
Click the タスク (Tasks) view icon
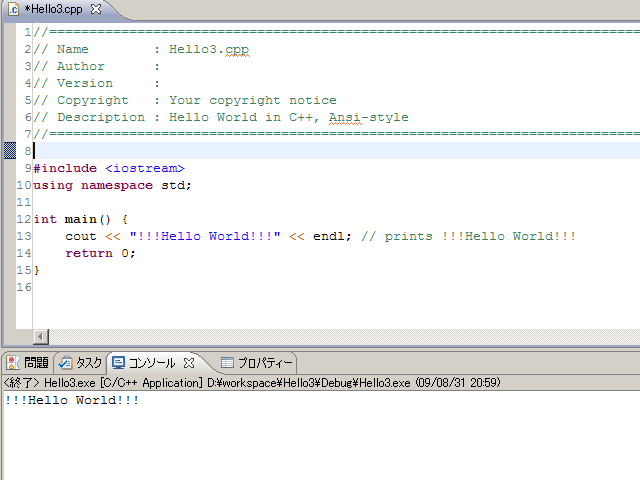[x=65, y=363]
